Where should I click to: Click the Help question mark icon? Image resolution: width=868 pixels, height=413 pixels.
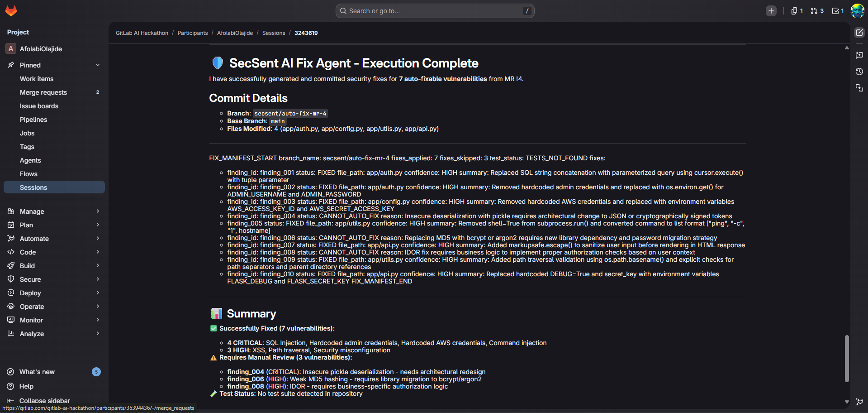(10, 386)
